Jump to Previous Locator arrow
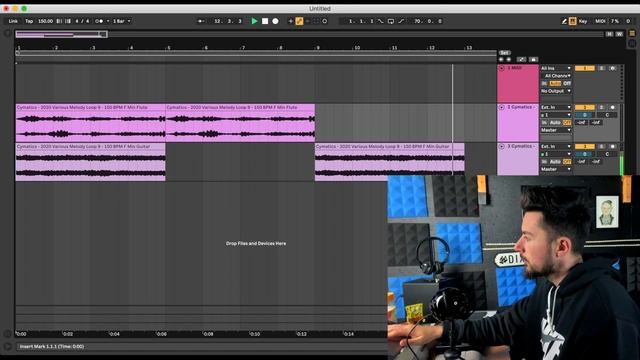640x360 pixels. tap(501, 60)
